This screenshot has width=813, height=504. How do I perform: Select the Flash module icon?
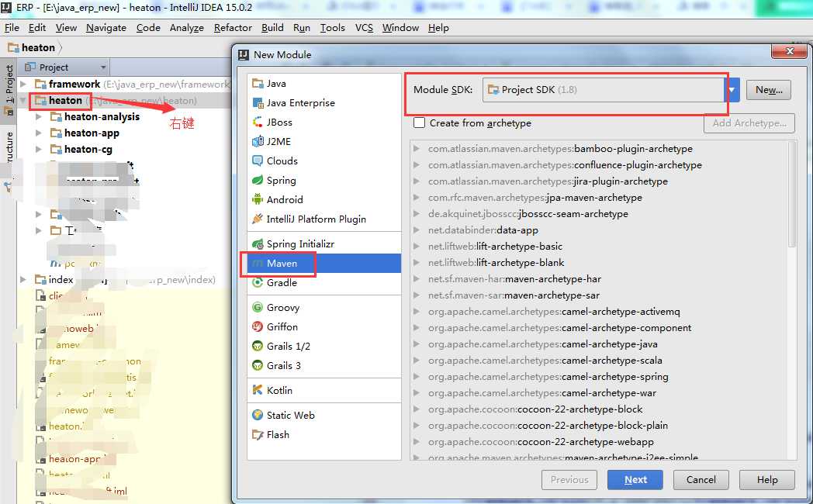click(x=258, y=434)
